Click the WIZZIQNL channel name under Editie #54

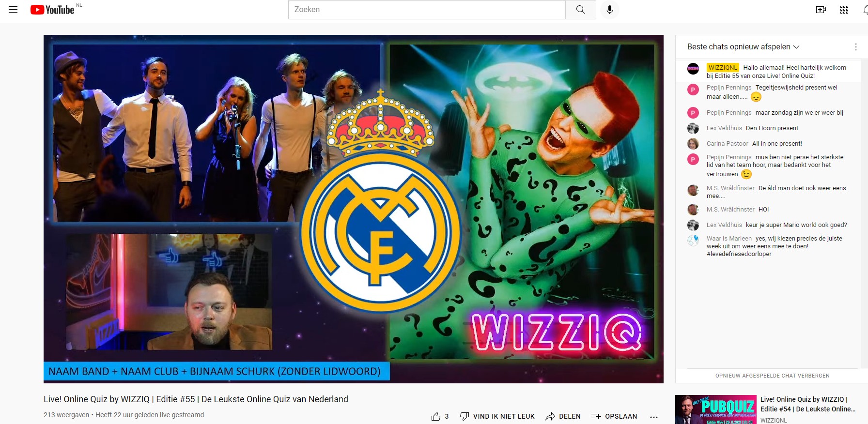[774, 420]
